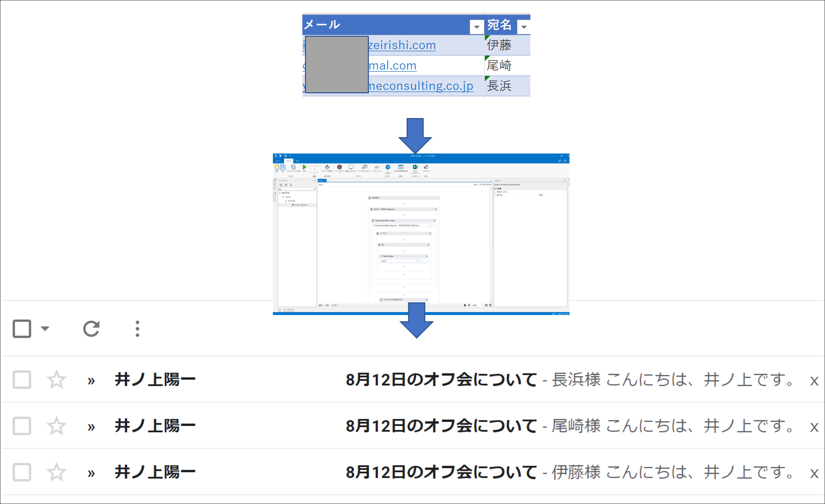
Task: Collapse the ダイアログ tree node
Action: (286, 201)
